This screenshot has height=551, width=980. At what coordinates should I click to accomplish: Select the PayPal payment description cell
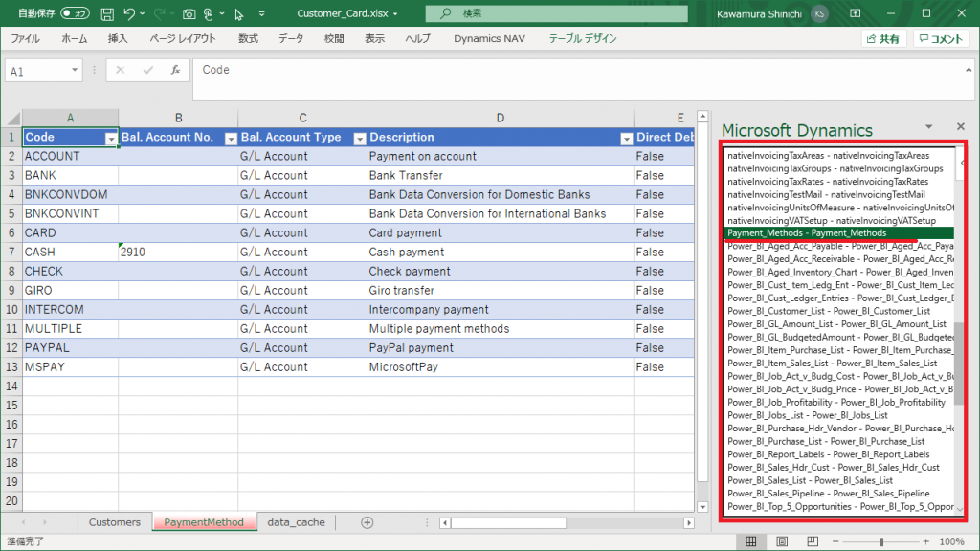(x=500, y=347)
